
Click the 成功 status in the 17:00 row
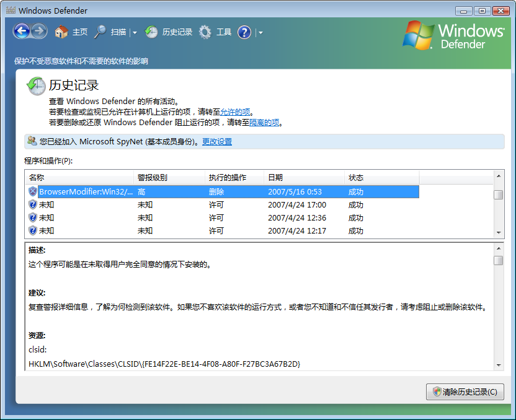[356, 205]
